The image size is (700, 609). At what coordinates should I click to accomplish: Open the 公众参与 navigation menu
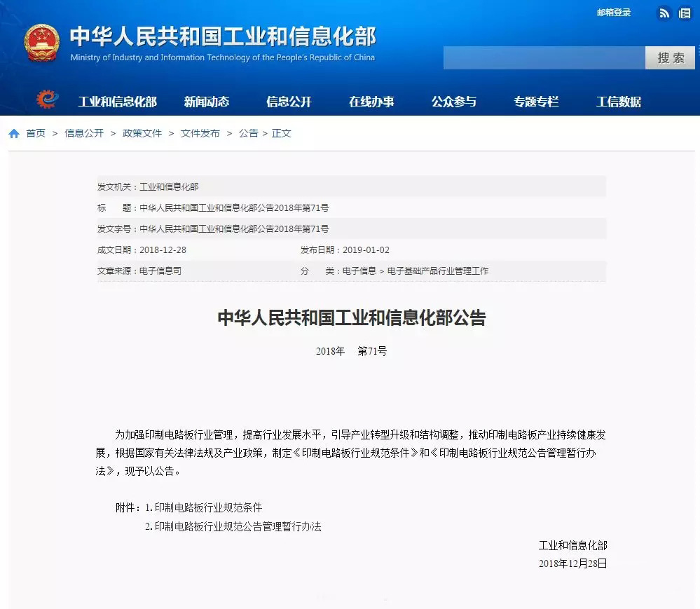(455, 101)
